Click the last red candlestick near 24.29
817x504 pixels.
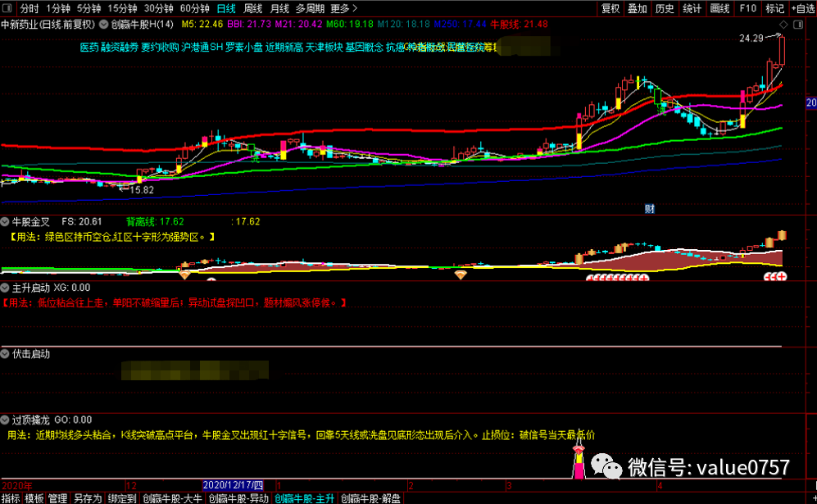[782, 50]
